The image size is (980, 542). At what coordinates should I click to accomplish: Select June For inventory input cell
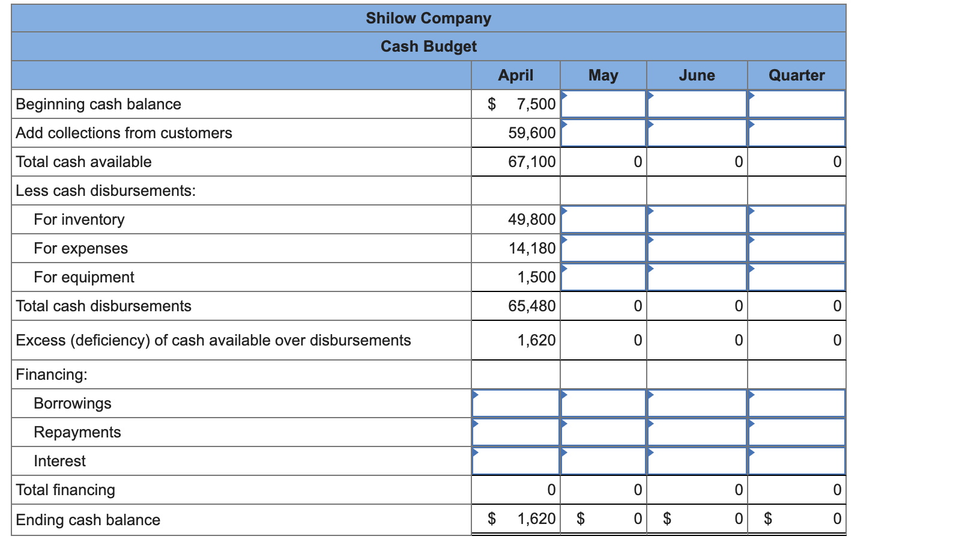[x=697, y=219]
